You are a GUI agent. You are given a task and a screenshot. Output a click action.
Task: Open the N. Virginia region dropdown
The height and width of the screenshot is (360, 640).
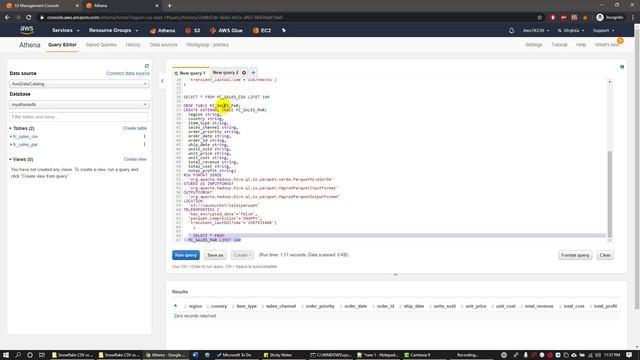pos(571,31)
